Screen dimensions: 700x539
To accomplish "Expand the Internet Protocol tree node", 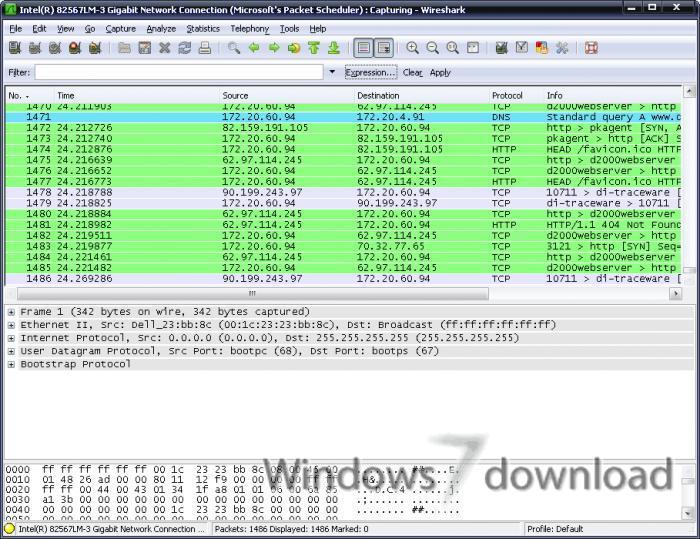I will [x=11, y=338].
